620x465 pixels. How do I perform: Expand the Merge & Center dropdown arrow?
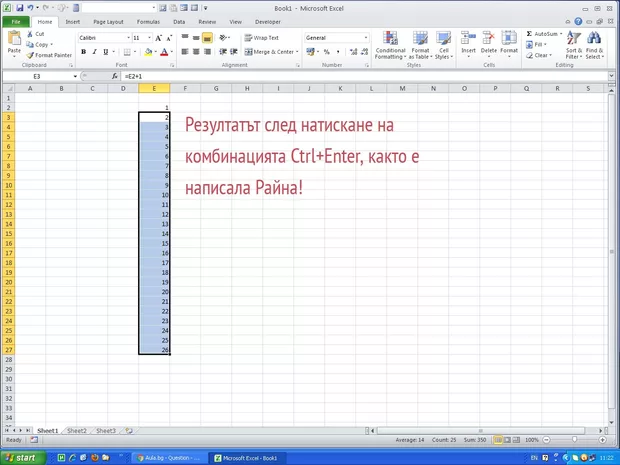[x=297, y=52]
